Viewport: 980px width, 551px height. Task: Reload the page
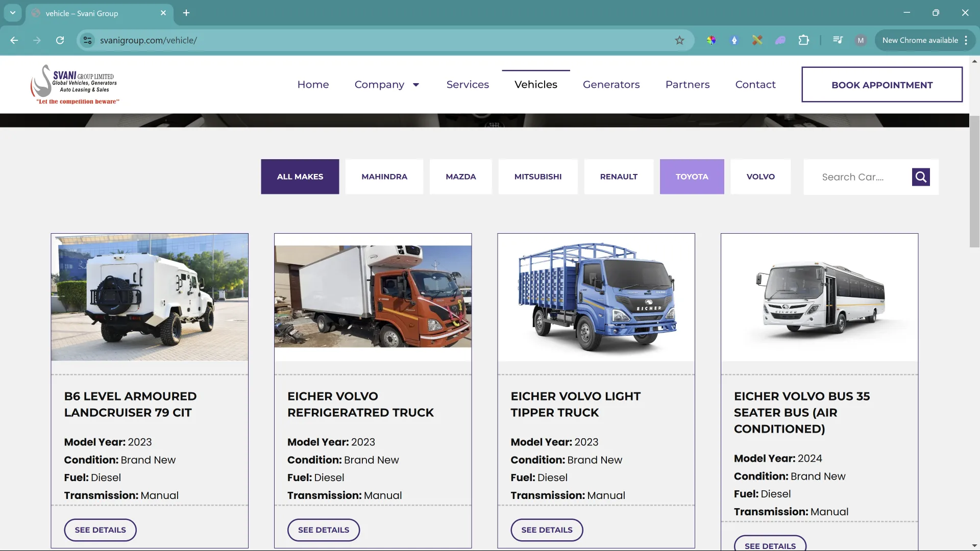coord(60,40)
